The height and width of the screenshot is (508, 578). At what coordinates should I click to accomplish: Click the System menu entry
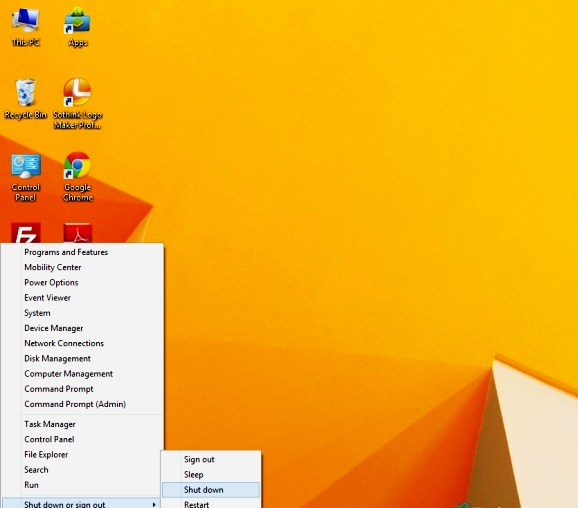coord(82,313)
